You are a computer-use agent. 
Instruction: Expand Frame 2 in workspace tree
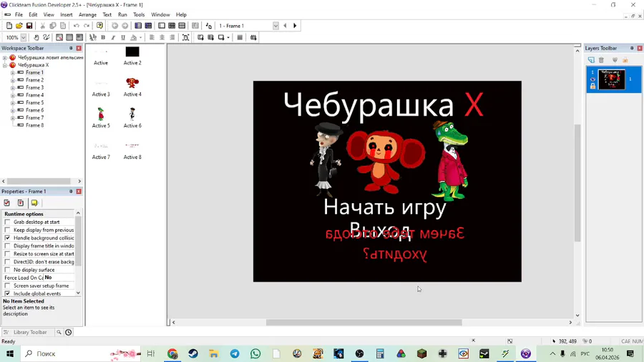tap(13, 80)
